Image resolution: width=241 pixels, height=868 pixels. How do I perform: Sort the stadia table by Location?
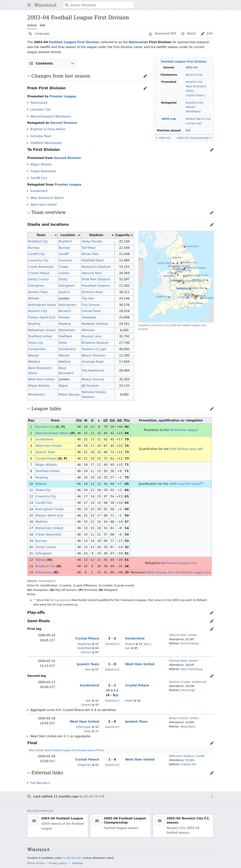[x=69, y=235]
